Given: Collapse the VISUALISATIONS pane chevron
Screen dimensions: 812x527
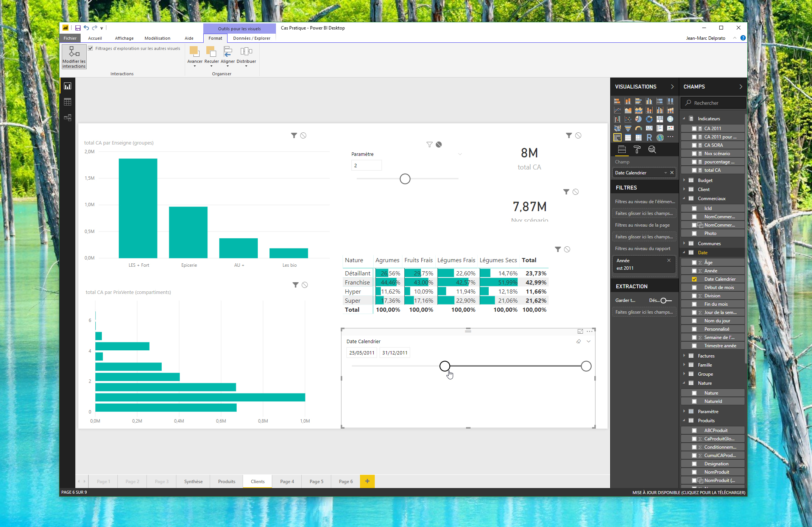Looking at the screenshot, I should click(x=672, y=87).
